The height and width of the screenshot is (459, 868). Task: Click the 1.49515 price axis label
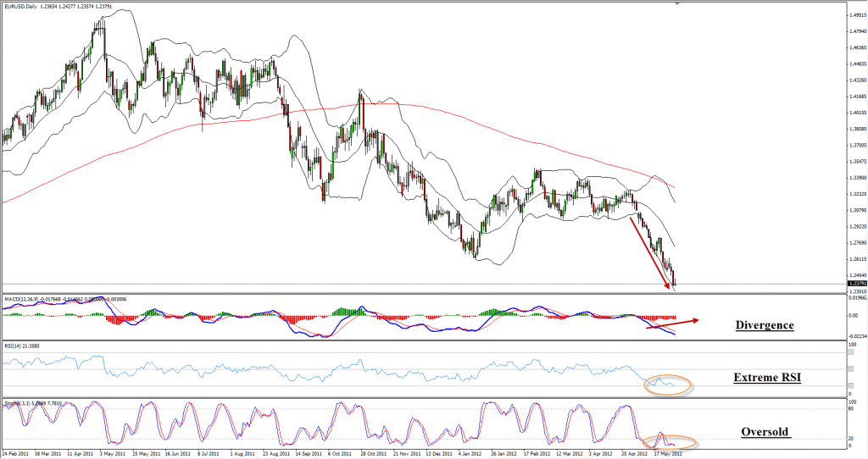pyautogui.click(x=858, y=15)
